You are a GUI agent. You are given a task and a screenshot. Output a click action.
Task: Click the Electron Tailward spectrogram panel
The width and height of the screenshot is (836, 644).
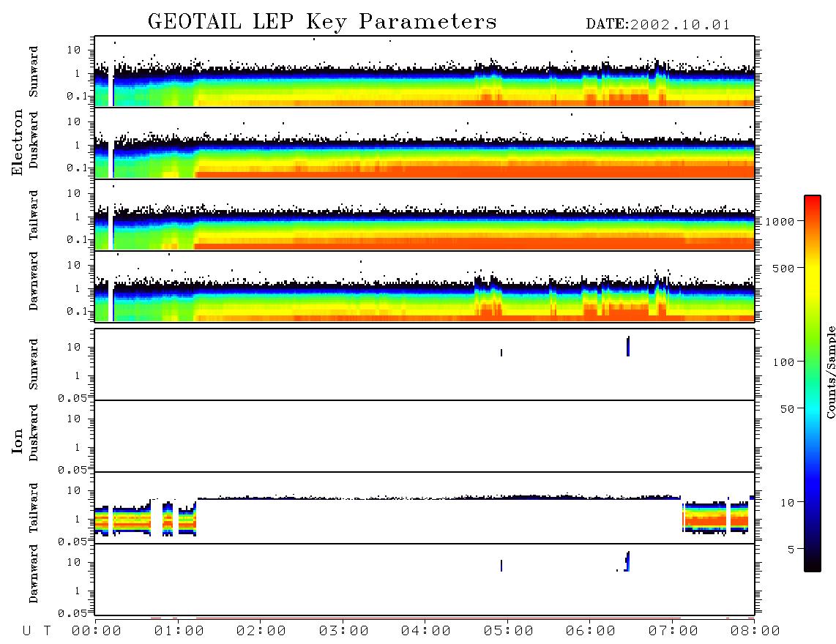coord(425,215)
